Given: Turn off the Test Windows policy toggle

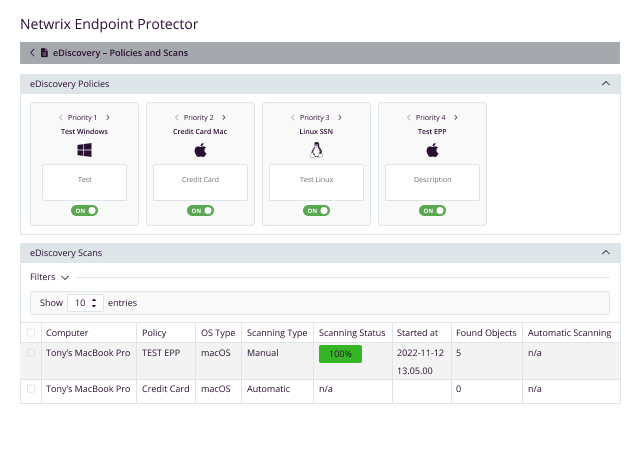Looking at the screenshot, I should 84,211.
